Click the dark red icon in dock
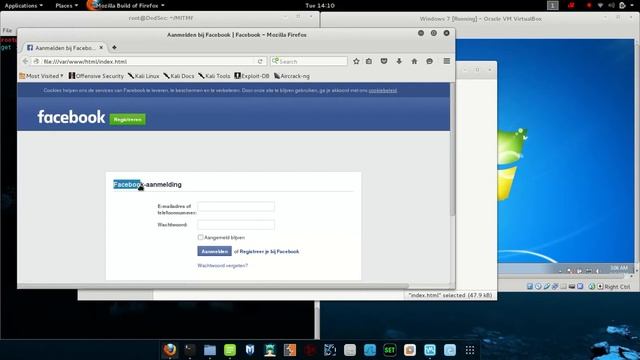640x360 pixels. click(x=310, y=350)
